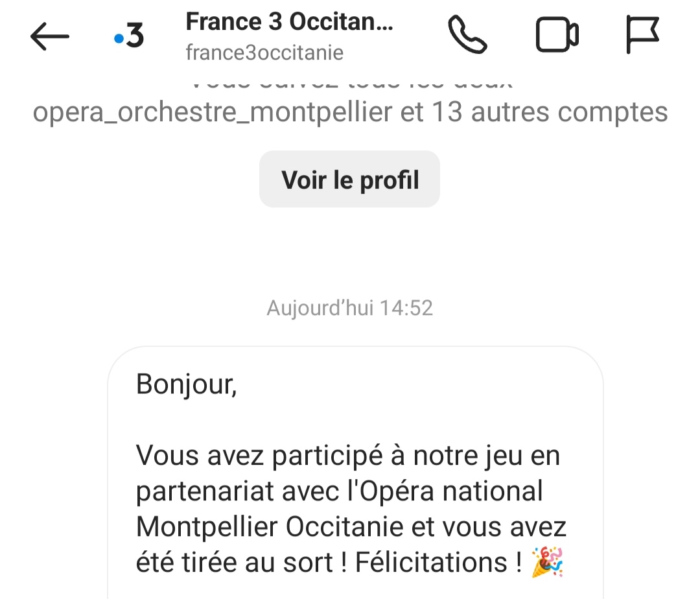Start an audio call with phone icon
Image resolution: width=700 pixels, height=599 pixels.
(467, 34)
